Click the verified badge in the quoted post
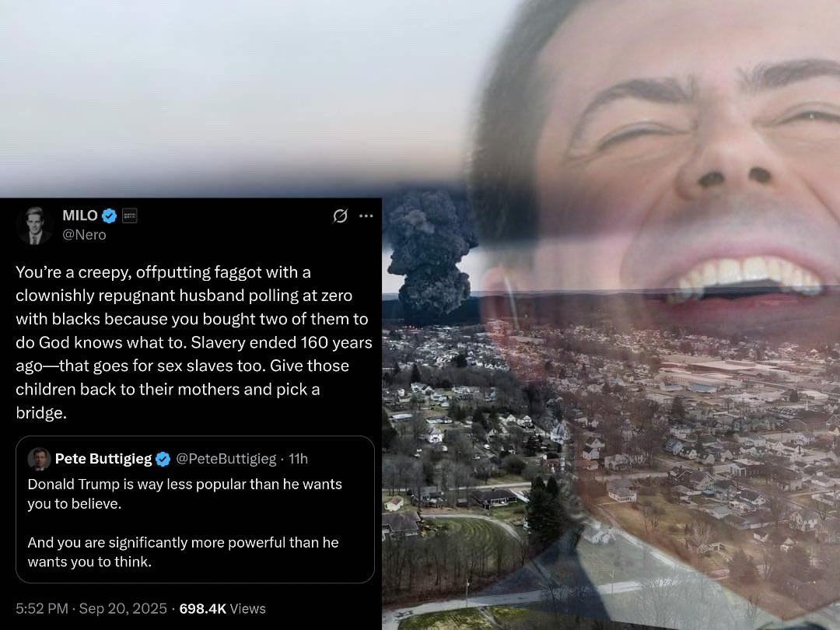 click(x=163, y=459)
